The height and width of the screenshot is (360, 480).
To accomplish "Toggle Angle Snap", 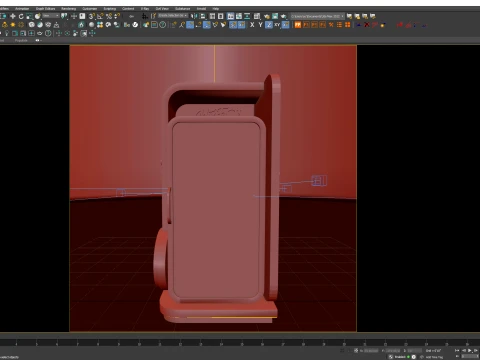I will click(x=100, y=16).
